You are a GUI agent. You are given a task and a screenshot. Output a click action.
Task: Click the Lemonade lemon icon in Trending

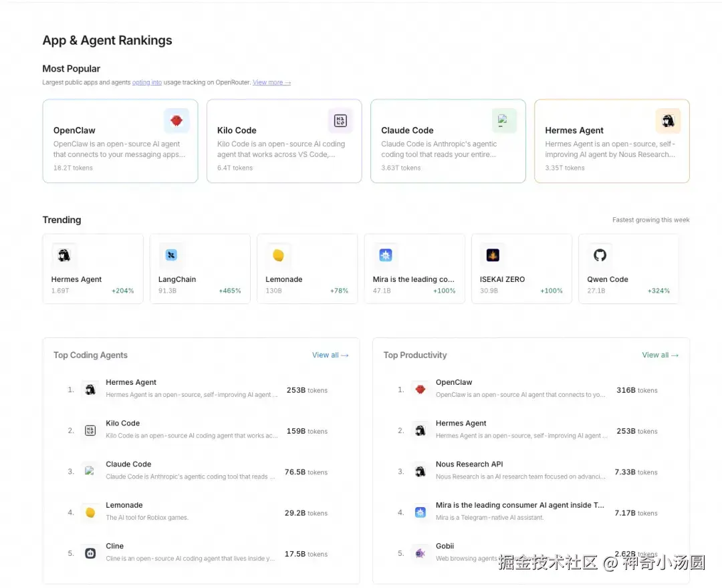coord(278,255)
